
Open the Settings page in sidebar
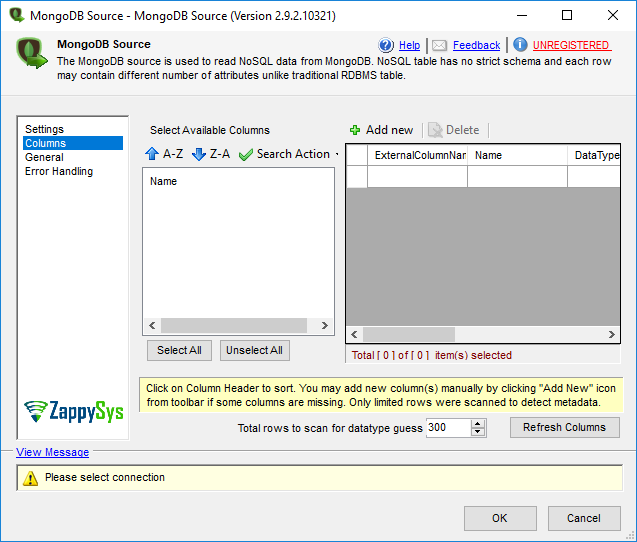tap(44, 129)
